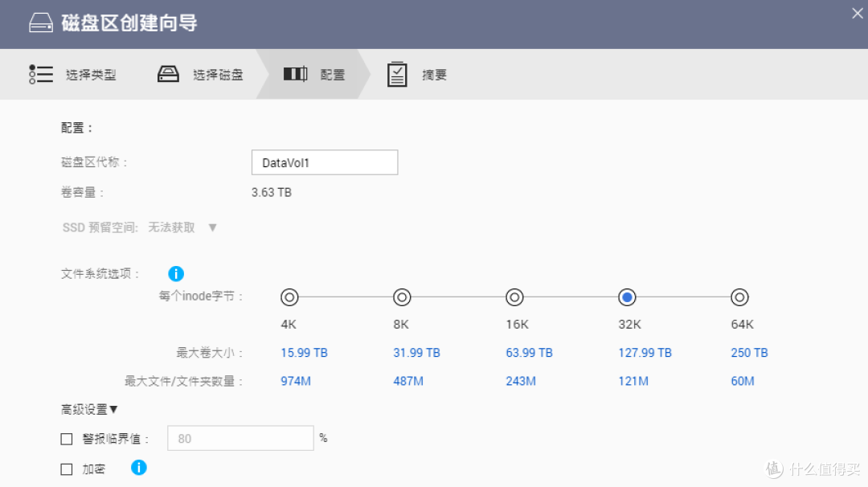Click the list icon for 选择类型 step

tap(41, 75)
